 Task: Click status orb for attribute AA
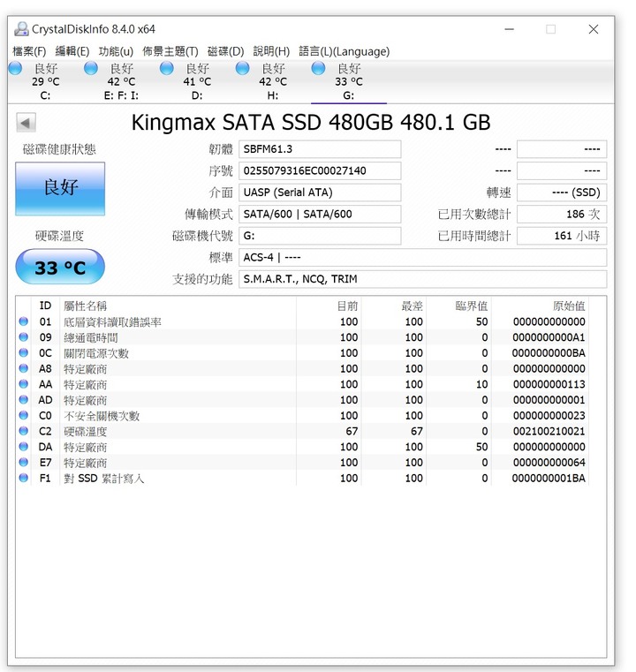pos(24,384)
